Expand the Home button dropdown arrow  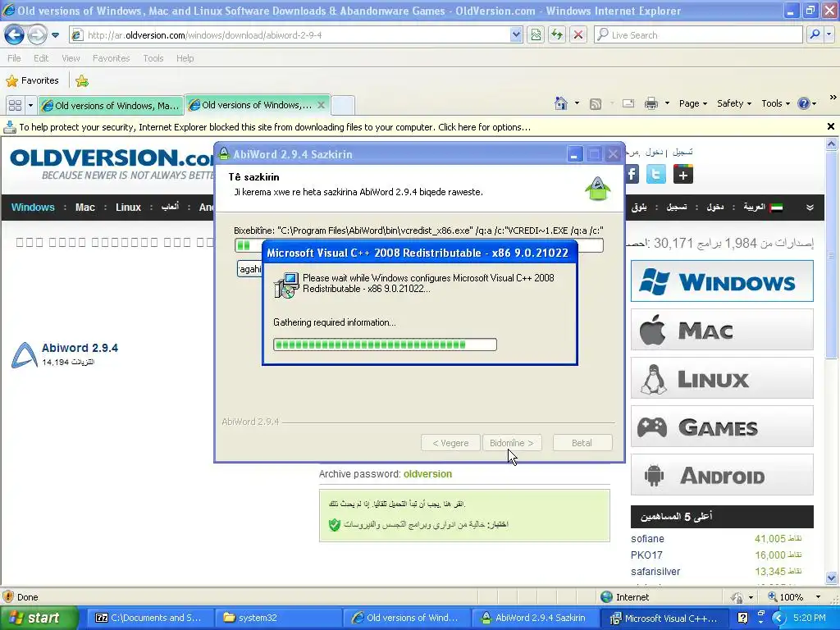[x=577, y=103]
